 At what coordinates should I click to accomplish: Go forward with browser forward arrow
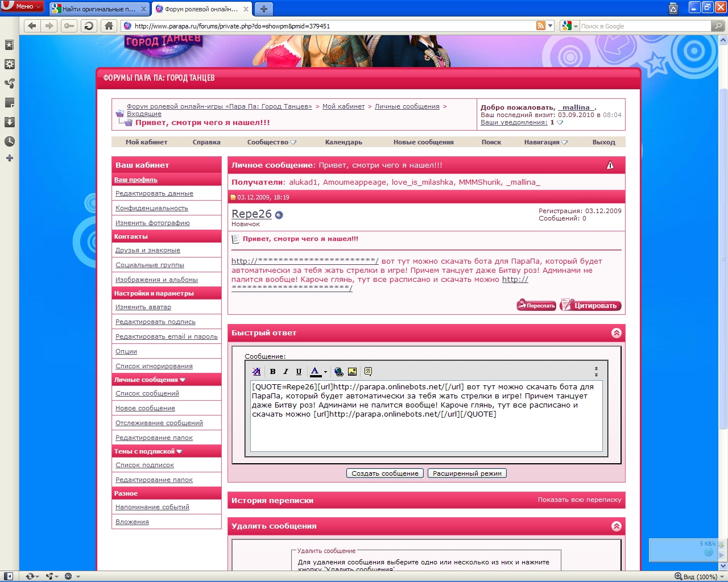(49, 26)
